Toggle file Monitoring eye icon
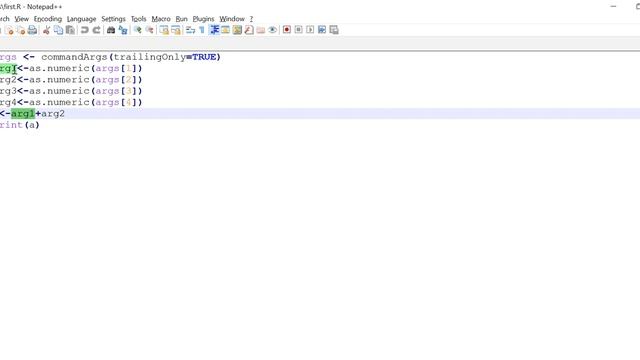This screenshot has width=640, height=360. (x=272, y=30)
